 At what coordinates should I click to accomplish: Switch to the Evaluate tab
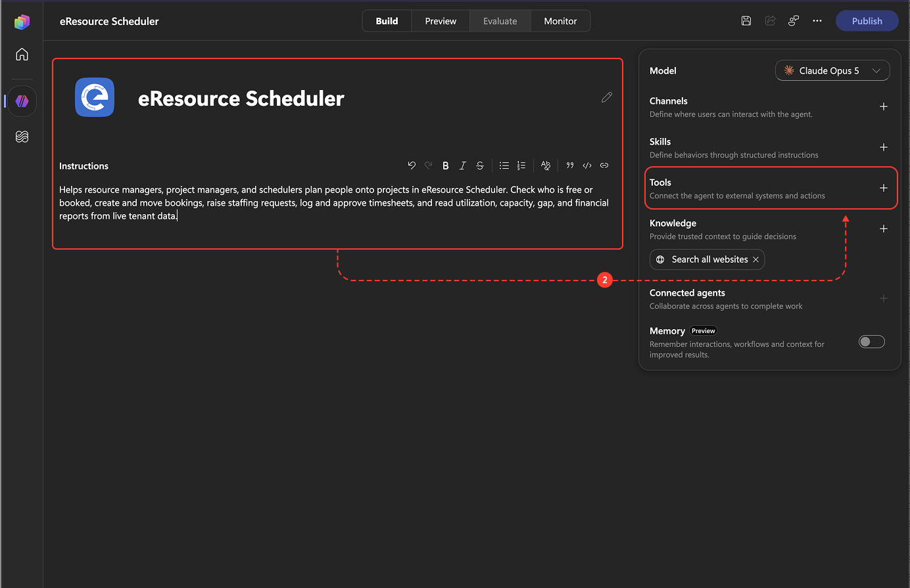tap(500, 21)
